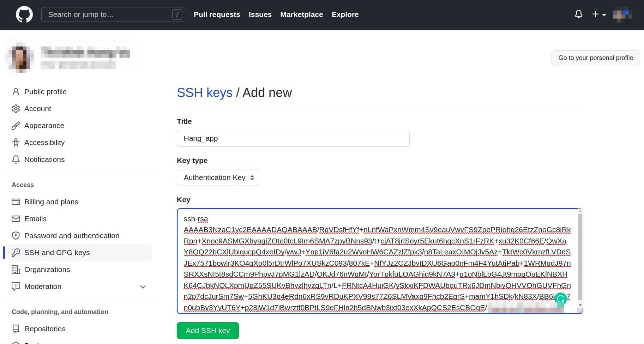Click the Accessibility sidebar entry
Image resolution: width=644 pixels, height=344 pixels.
coord(44,142)
